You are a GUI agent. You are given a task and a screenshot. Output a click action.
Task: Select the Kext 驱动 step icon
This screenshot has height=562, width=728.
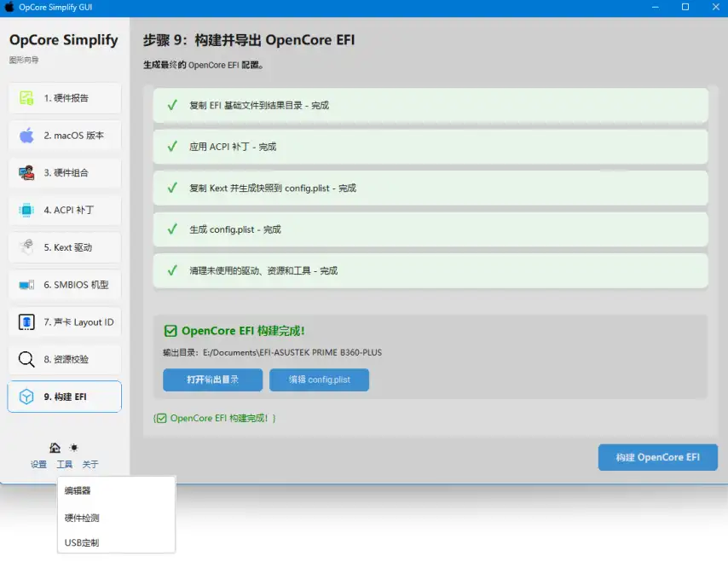tap(26, 247)
